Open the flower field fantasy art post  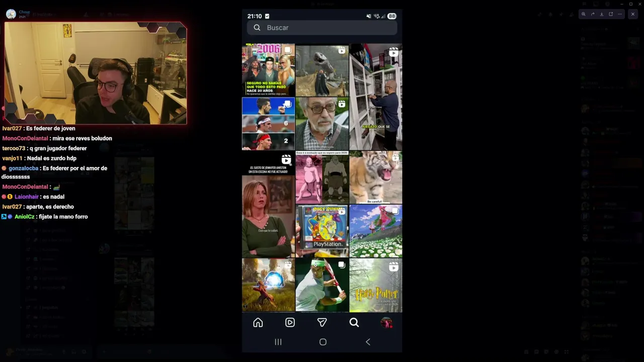click(376, 231)
